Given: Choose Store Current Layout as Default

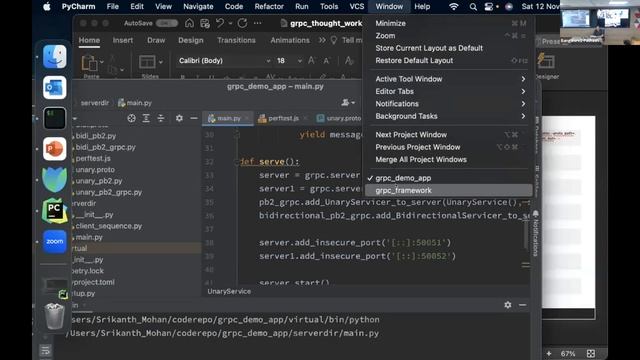Looking at the screenshot, I should point(449,48).
